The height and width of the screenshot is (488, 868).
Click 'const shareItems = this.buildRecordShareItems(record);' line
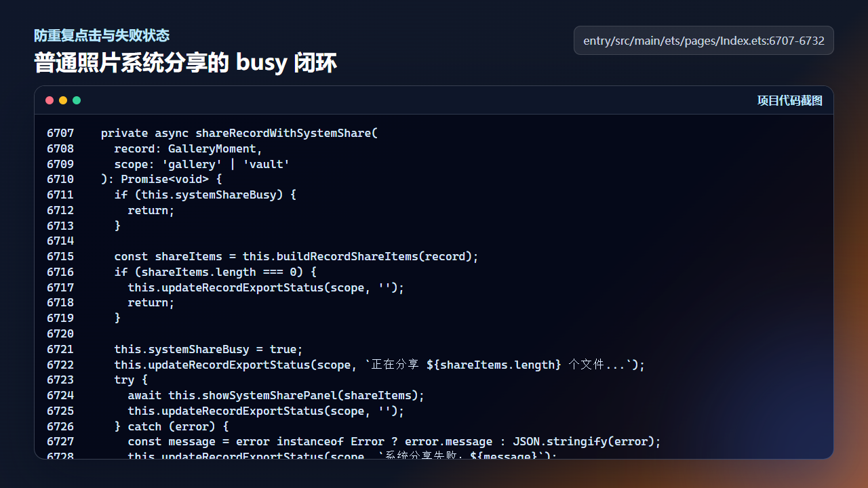tap(296, 256)
